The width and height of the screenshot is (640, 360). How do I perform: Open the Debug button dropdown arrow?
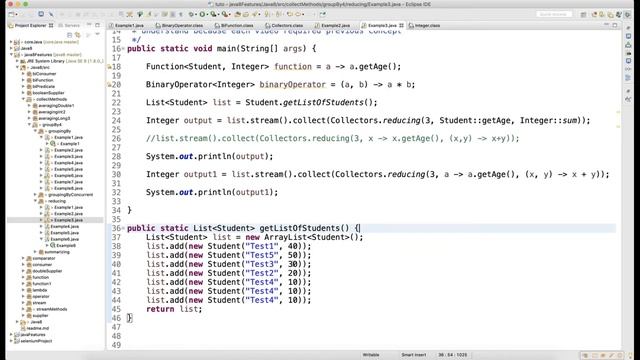coord(196,14)
